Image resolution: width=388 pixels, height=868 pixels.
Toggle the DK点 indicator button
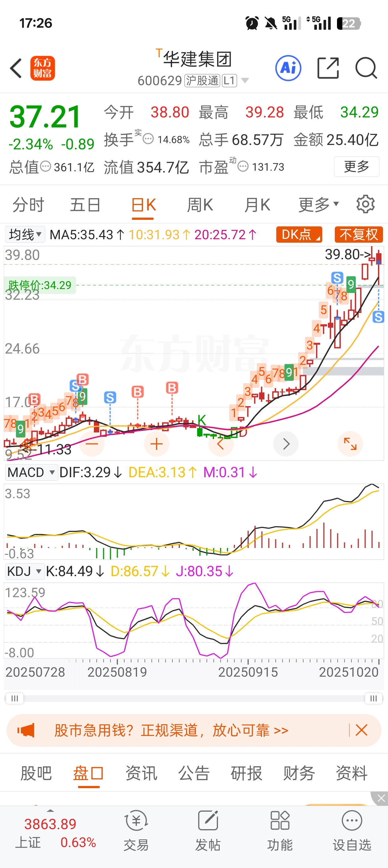click(299, 235)
